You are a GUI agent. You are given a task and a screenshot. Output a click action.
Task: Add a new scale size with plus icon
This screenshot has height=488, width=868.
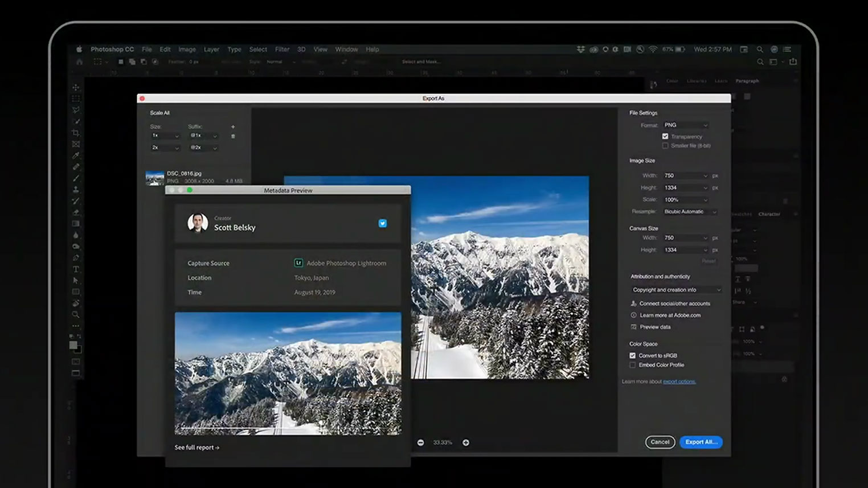coord(233,126)
